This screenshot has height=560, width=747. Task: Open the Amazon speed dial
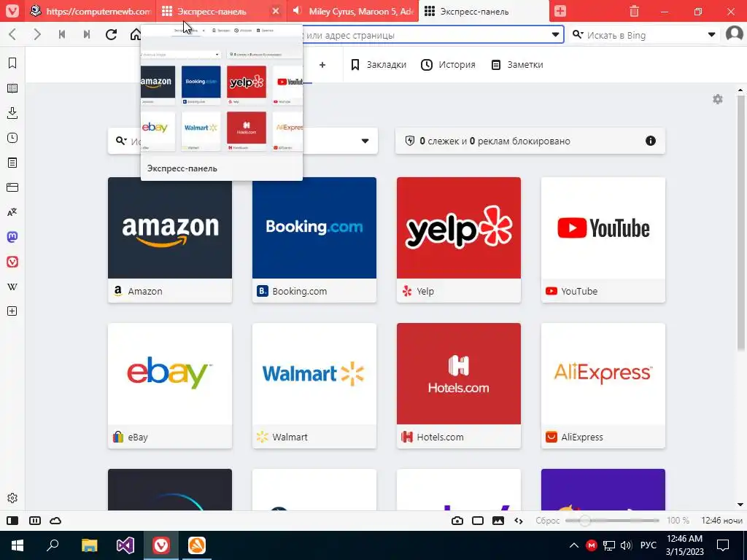click(170, 239)
